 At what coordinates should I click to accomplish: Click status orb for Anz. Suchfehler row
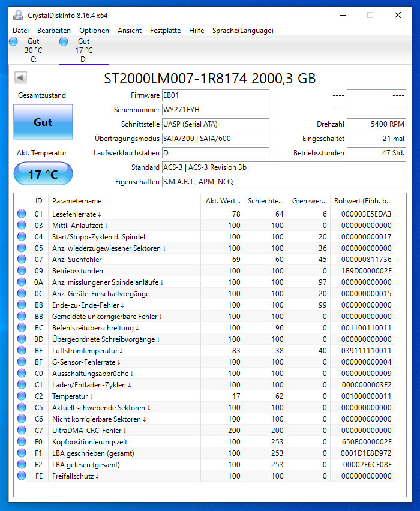(22, 260)
